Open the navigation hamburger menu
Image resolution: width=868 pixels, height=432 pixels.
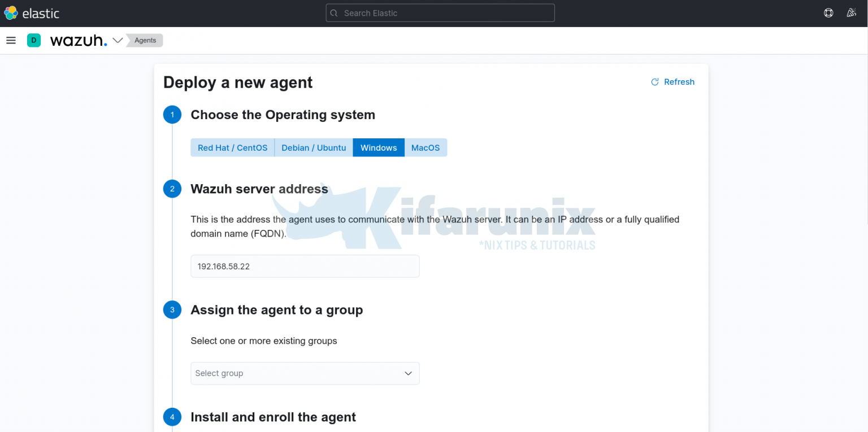[11, 40]
